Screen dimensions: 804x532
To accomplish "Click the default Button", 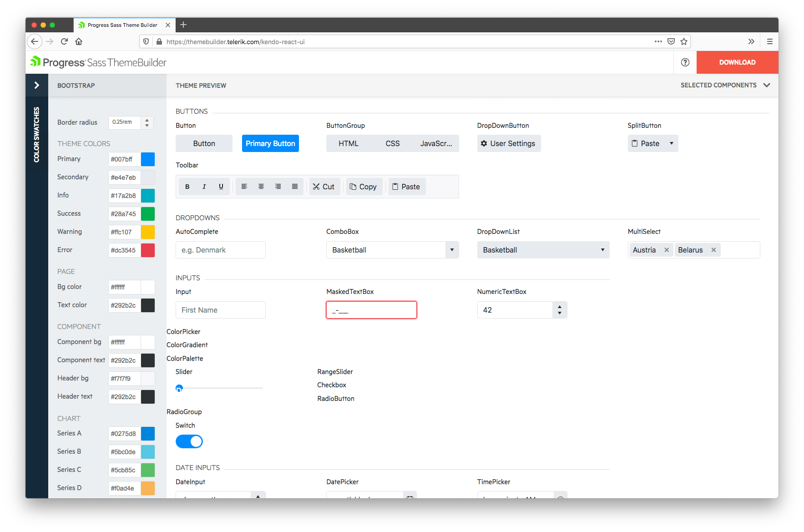I will [204, 143].
